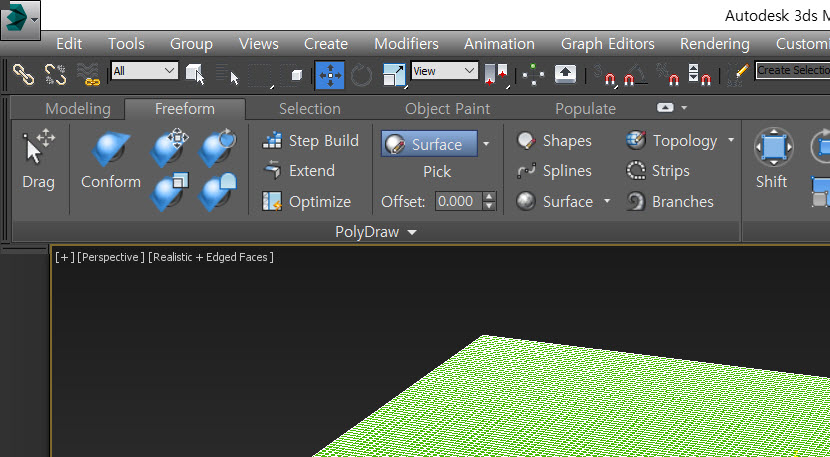Click the ribbon minimize toggle button
The image size is (830, 457).
665,107
